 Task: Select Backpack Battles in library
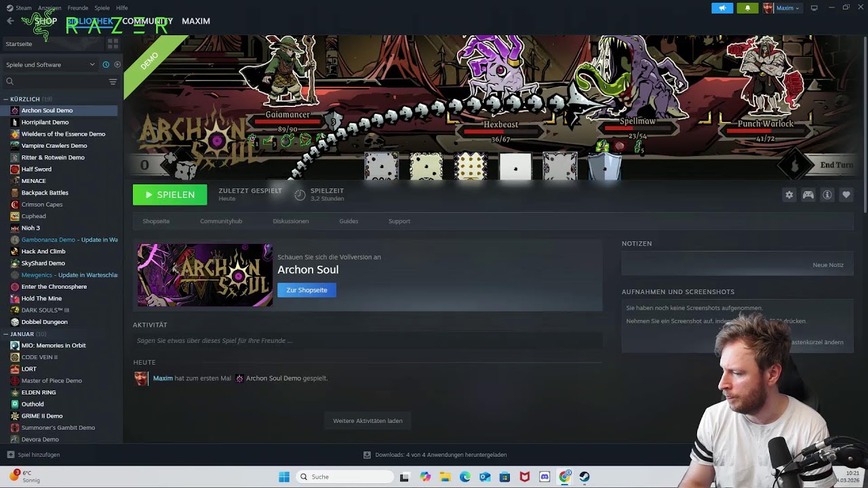45,192
